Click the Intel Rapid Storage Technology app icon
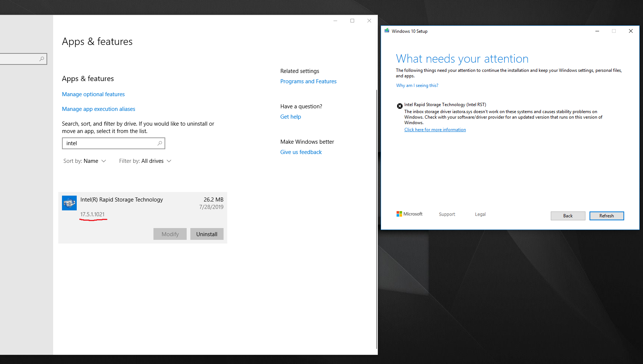 [69, 203]
